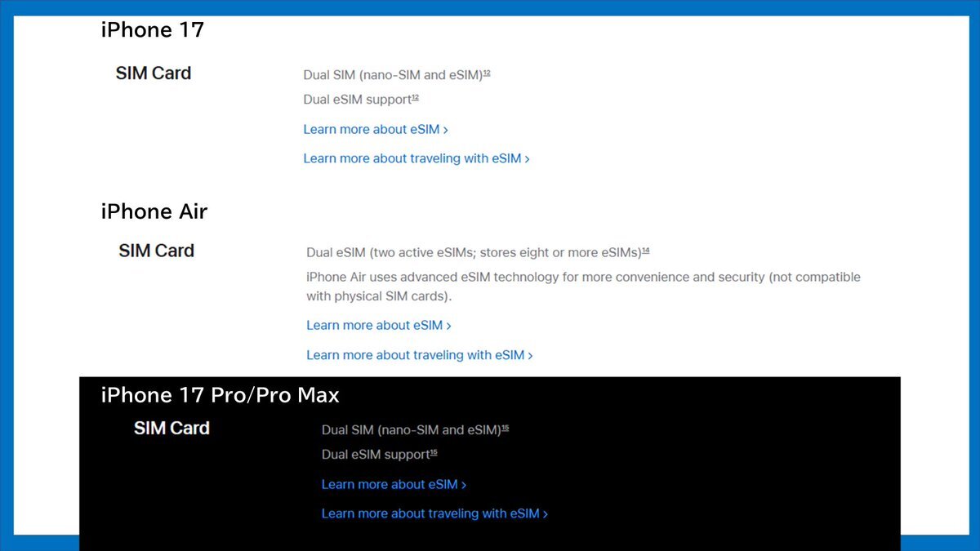Viewport: 980px width, 551px height.
Task: Click the "iPhone 17 Pro/Pro Max" heading
Action: tap(220, 395)
